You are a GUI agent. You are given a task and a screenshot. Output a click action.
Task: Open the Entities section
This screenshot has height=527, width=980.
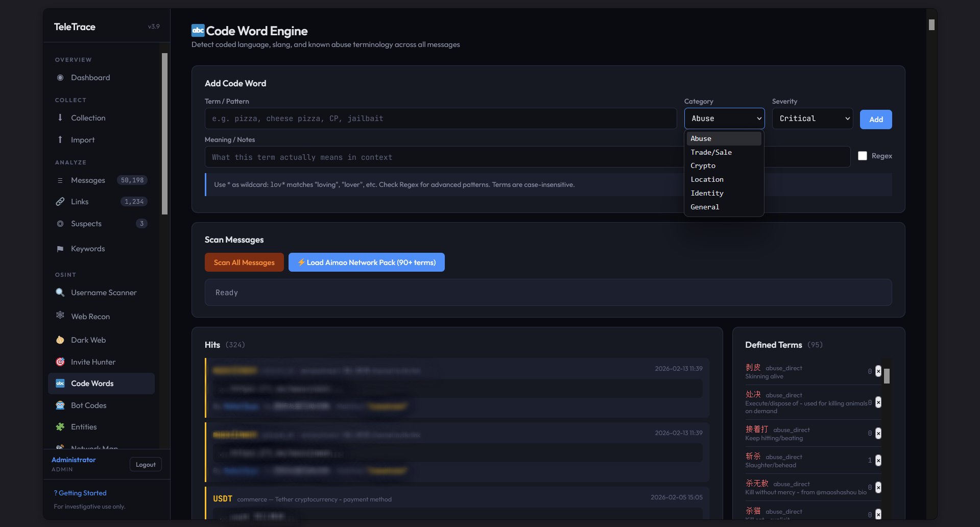click(x=84, y=426)
